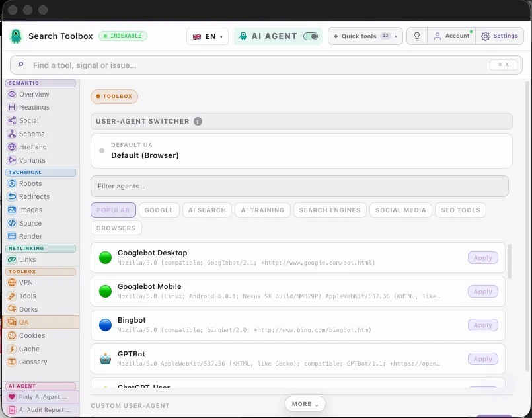Open Settings
532x418 pixels.
[x=500, y=36]
